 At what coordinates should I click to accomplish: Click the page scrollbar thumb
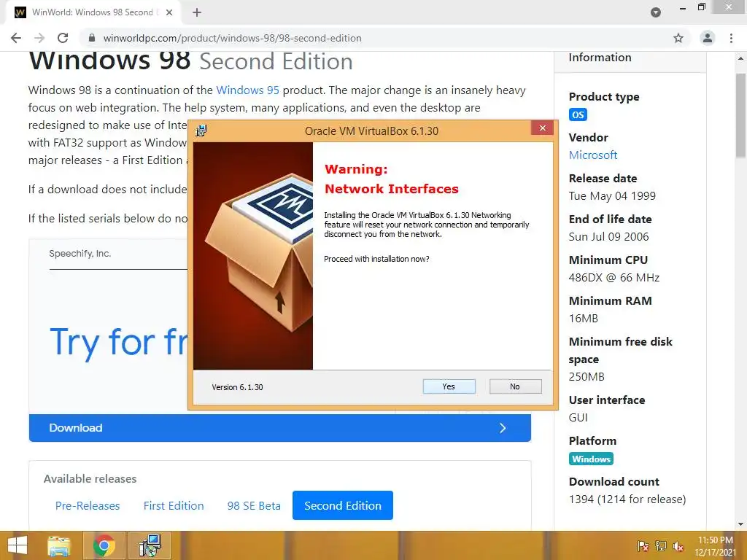click(x=741, y=115)
